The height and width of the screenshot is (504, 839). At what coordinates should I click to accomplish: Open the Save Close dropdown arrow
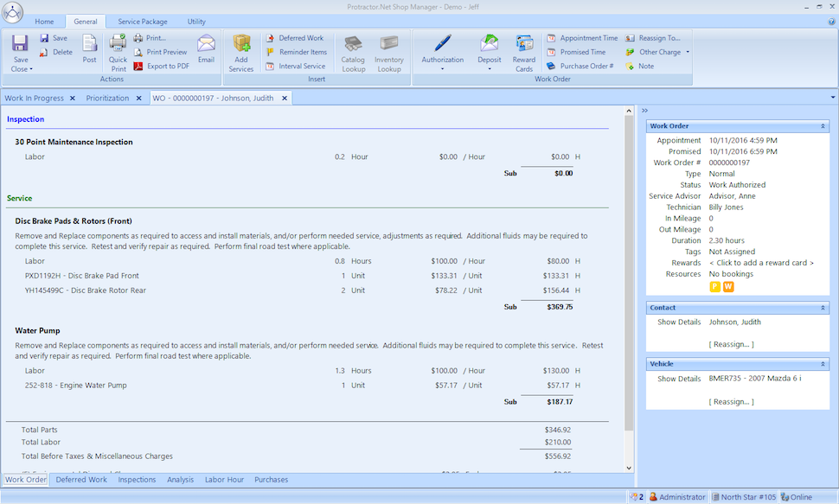point(31,69)
